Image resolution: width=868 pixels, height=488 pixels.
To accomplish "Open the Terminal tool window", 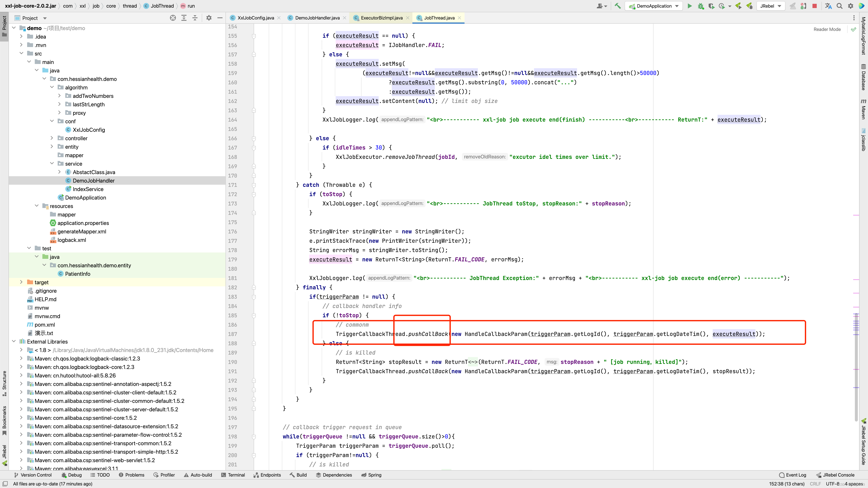I will [x=233, y=475].
